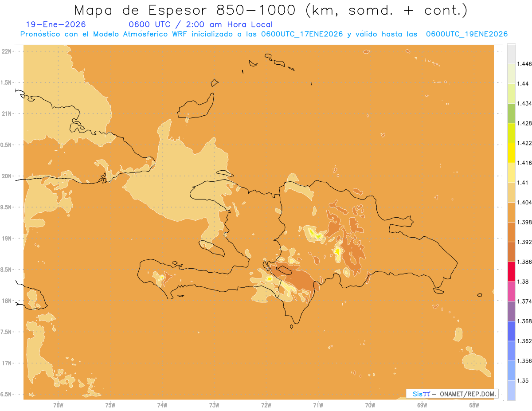Click the '20N' latitude axis label

(x=8, y=176)
